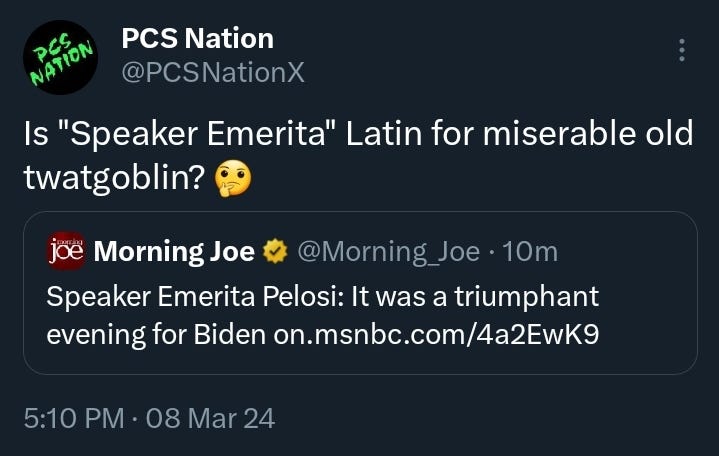The width and height of the screenshot is (719, 456).
Task: Click the 5:10 PM post time
Action: (74, 418)
